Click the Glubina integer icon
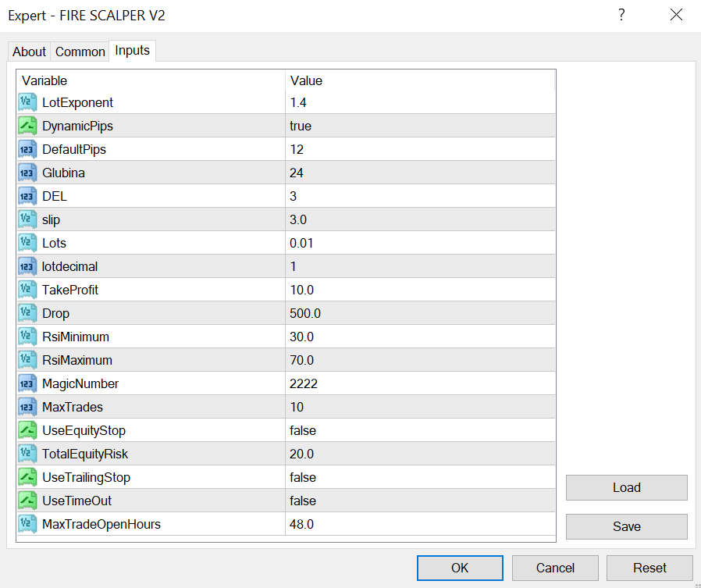Viewport: 701px width, 588px height. (28, 173)
